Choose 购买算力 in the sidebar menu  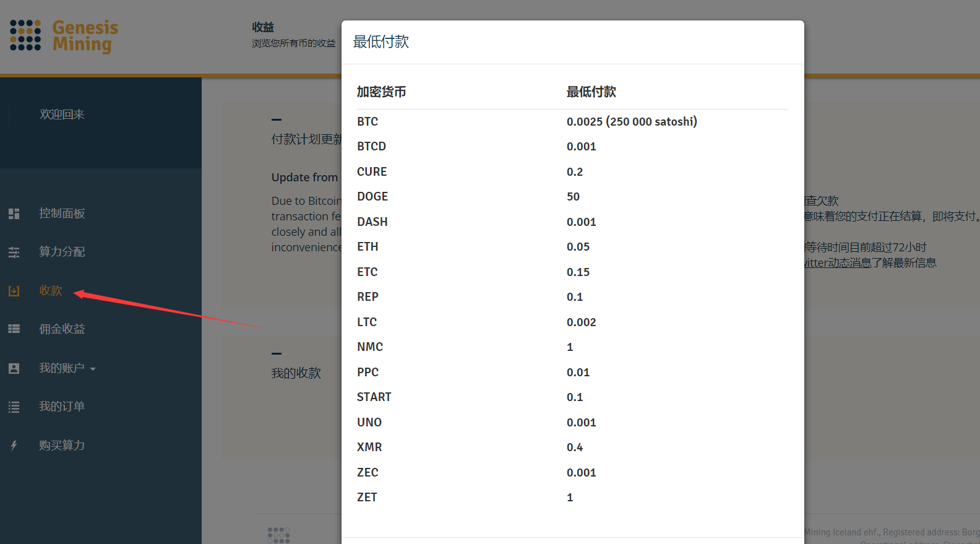click(62, 446)
